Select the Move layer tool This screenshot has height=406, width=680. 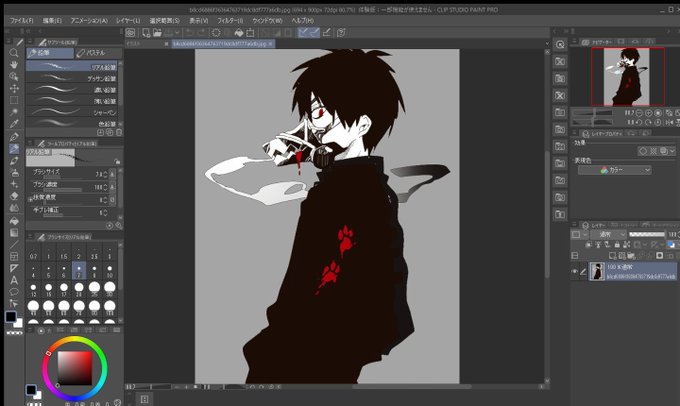14,88
